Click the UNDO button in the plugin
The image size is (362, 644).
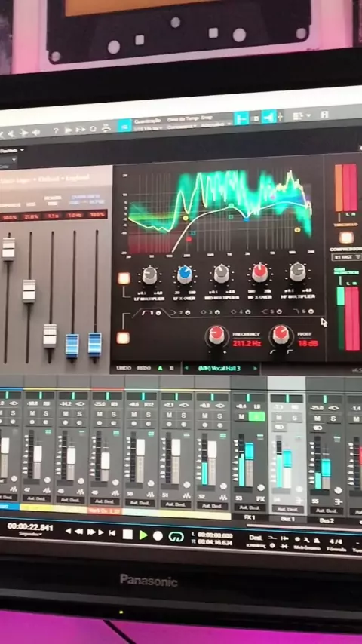pyautogui.click(x=123, y=368)
